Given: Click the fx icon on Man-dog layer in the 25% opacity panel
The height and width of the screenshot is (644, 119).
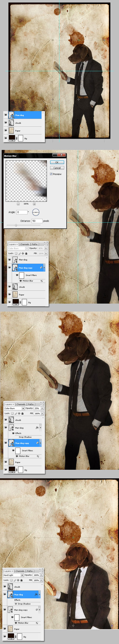Looking at the screenshot, I should coord(37,427).
